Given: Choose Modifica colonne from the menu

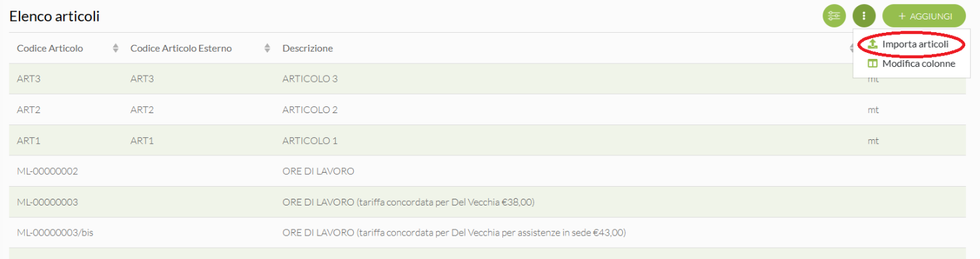Looking at the screenshot, I should (912, 64).
